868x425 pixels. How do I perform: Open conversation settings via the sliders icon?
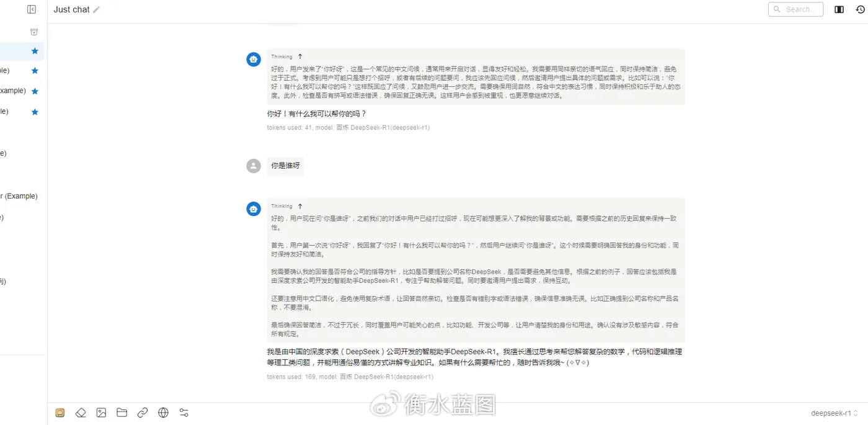coord(184,413)
